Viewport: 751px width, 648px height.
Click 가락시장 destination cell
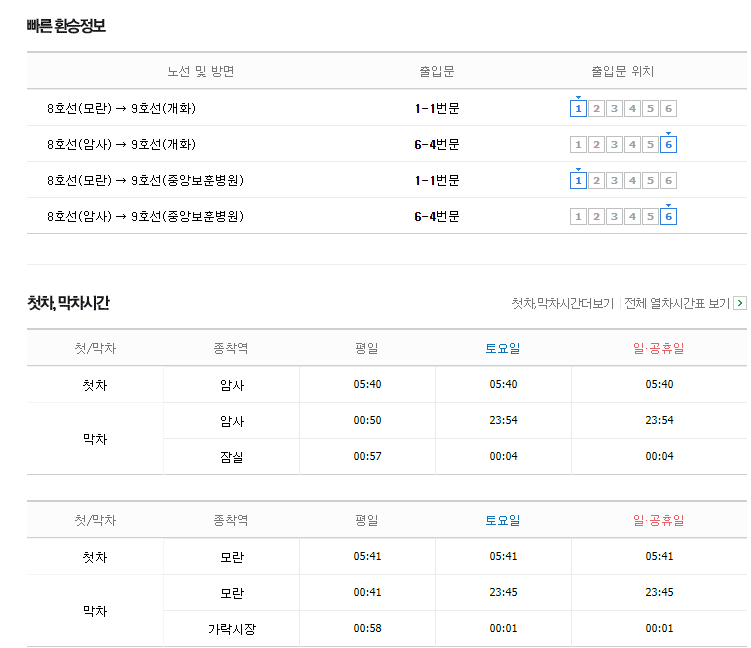232,628
